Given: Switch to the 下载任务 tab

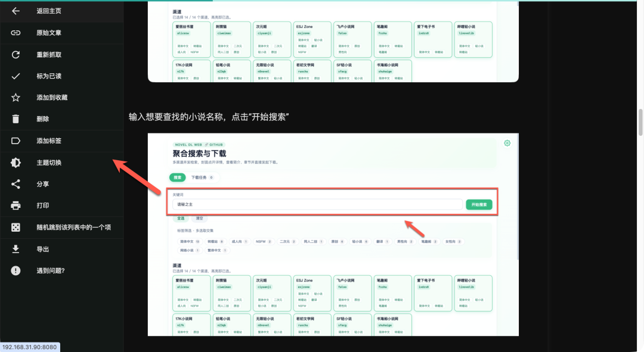Looking at the screenshot, I should 202,177.
